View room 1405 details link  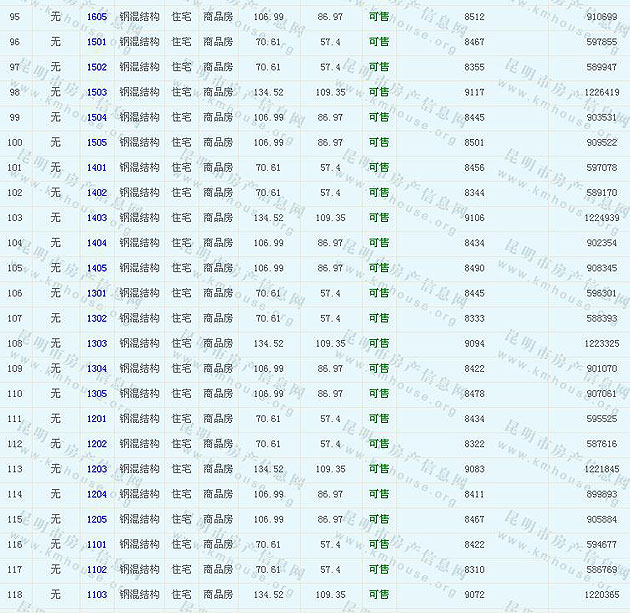97,268
